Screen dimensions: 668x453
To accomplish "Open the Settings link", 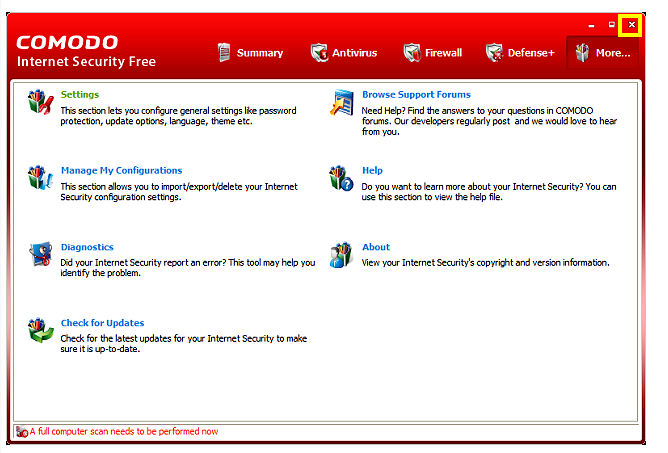I will pos(80,95).
